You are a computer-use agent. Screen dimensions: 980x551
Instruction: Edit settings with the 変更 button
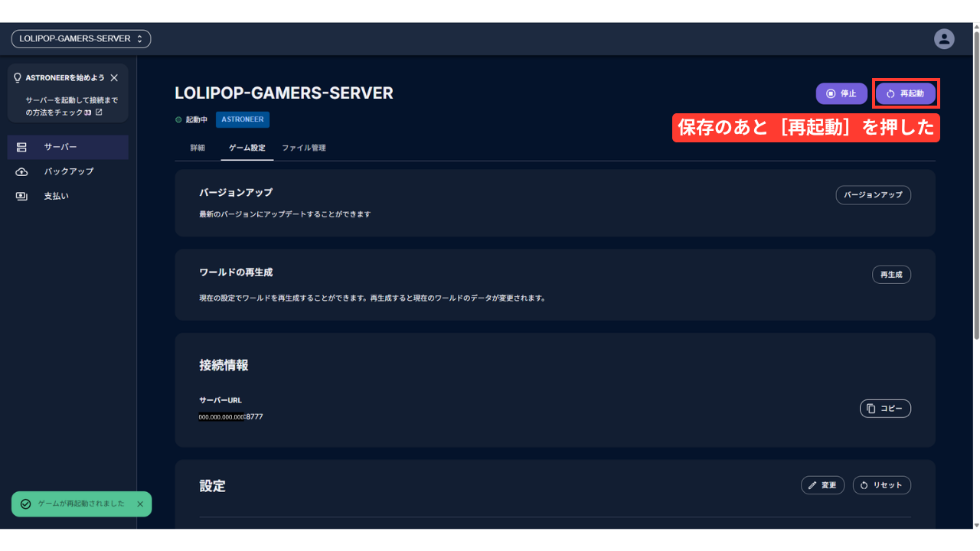point(822,485)
